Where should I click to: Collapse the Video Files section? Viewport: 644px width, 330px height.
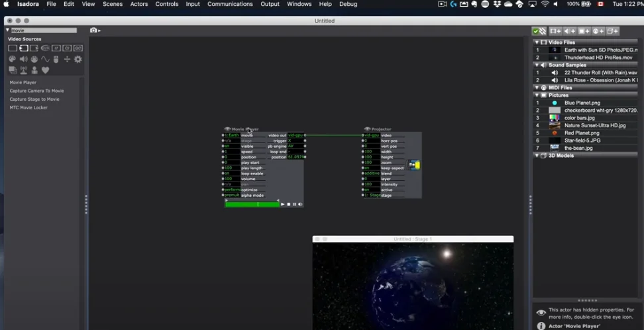[537, 42]
